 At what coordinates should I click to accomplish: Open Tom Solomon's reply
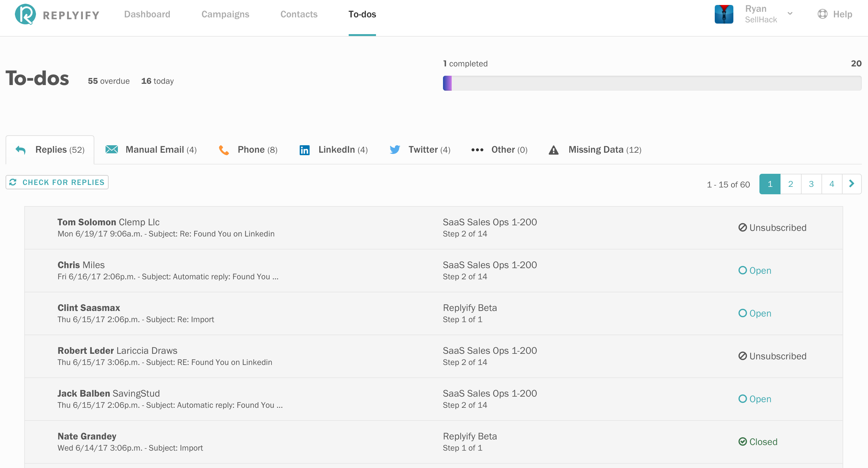coord(433,227)
